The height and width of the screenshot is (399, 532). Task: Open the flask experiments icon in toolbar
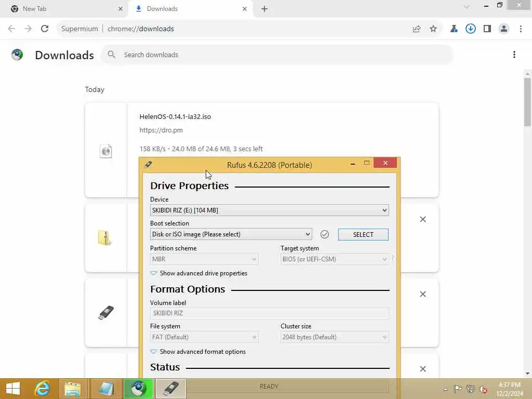coord(454,29)
